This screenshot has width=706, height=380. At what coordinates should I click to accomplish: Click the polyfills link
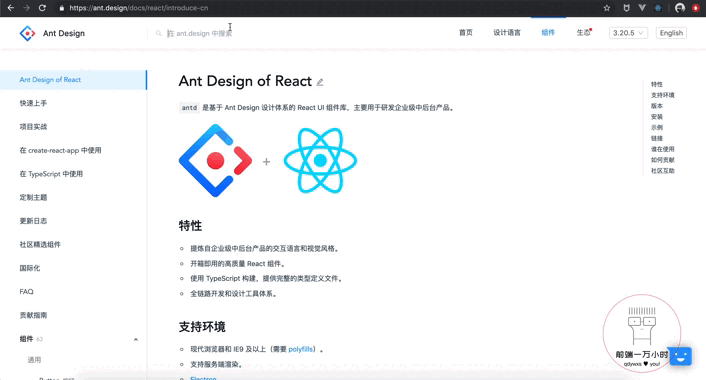pyautogui.click(x=300, y=349)
